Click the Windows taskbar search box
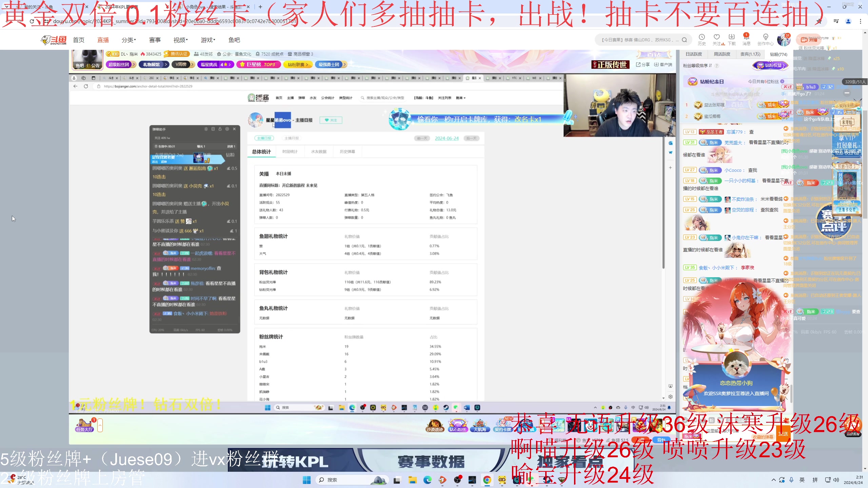Screen dimensions: 868x488 pos(352,480)
